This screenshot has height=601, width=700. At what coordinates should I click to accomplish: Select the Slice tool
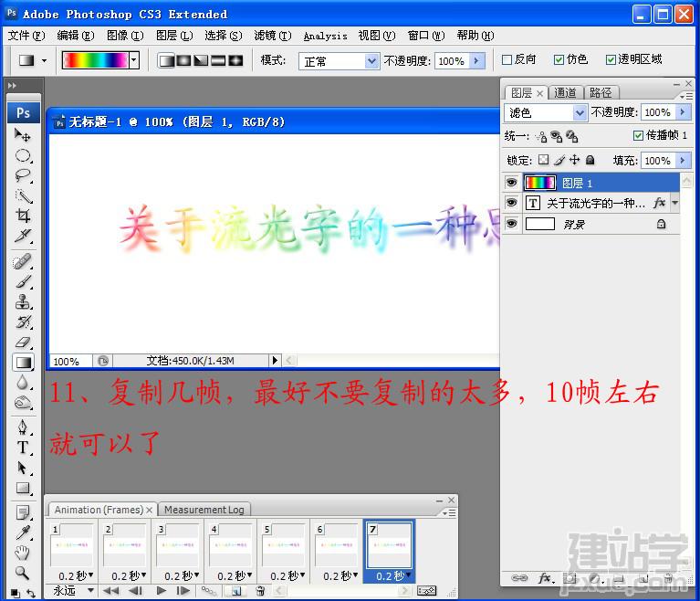(22, 236)
